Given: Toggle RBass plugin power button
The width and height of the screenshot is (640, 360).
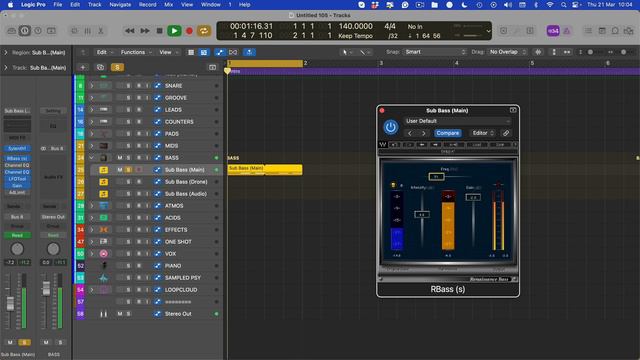Looking at the screenshot, I should point(391,127).
